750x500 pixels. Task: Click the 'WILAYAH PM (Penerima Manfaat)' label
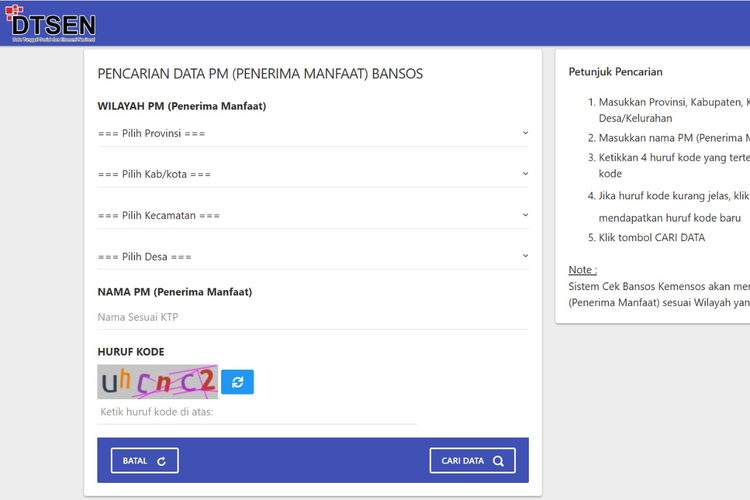[182, 106]
